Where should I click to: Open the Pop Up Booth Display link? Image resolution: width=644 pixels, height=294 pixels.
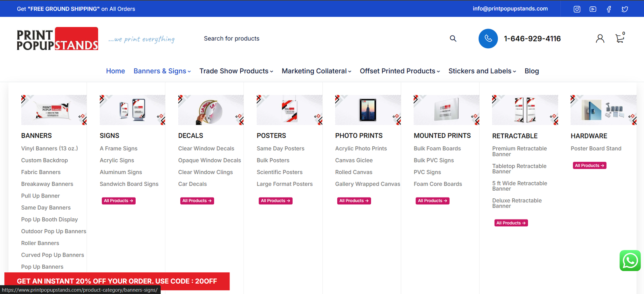(x=50, y=220)
